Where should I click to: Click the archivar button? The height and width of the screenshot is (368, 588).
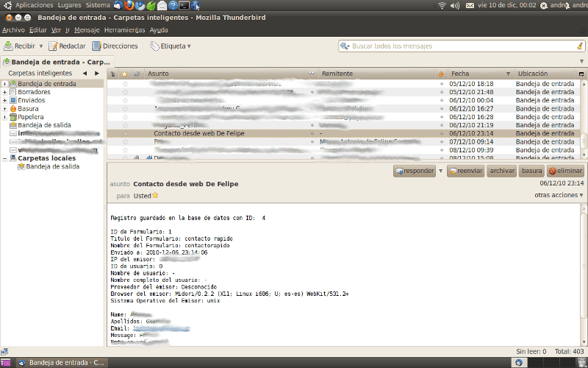click(502, 171)
